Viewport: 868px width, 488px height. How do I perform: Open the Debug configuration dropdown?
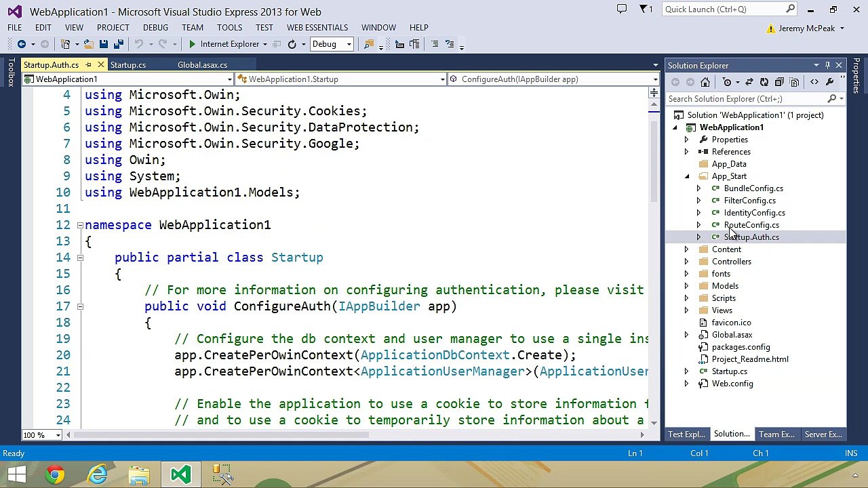point(349,44)
